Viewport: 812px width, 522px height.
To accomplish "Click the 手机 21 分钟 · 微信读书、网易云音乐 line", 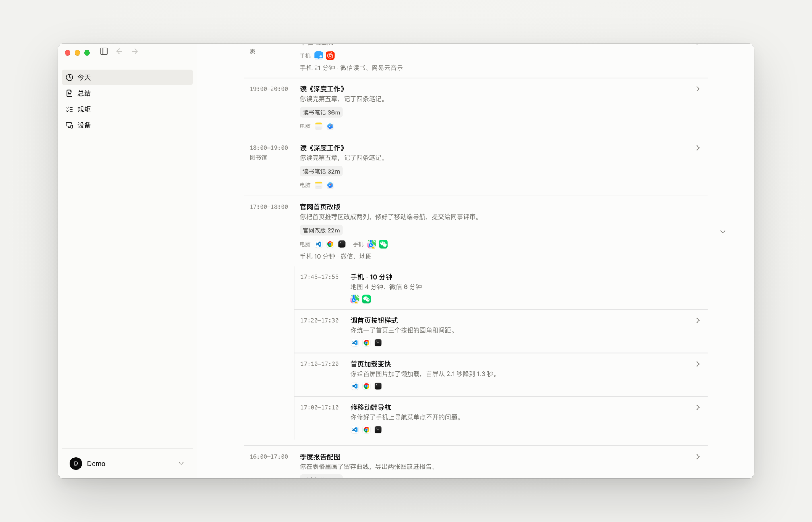I will [x=351, y=68].
